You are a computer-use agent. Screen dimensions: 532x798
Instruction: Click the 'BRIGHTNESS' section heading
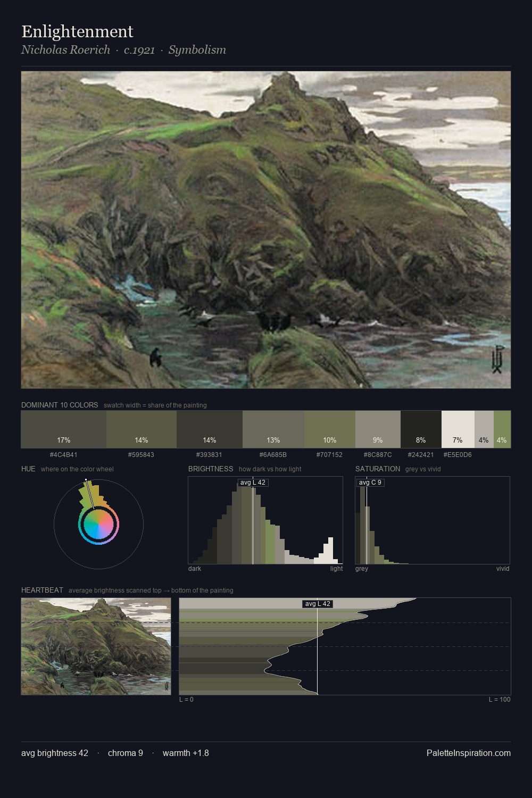[x=211, y=469]
